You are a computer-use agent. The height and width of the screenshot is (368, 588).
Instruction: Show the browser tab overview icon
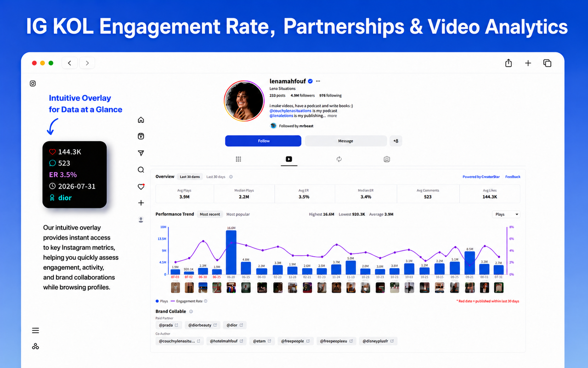[547, 63]
